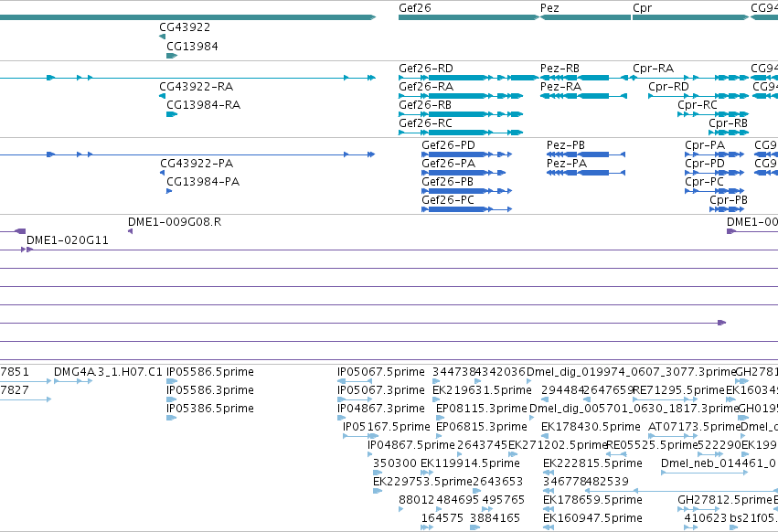Select the CG13984-RA transcript arrow
The image size is (778, 532).
tap(172, 114)
